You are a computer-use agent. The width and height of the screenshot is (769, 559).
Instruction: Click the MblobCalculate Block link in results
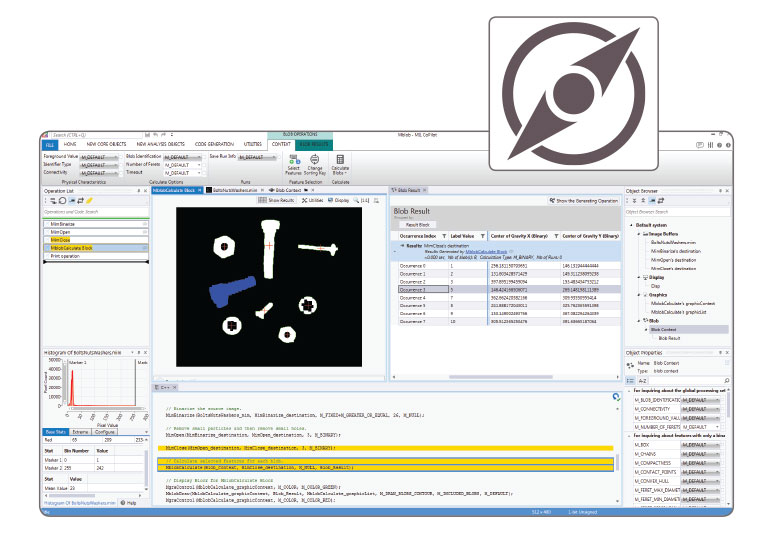[486, 252]
